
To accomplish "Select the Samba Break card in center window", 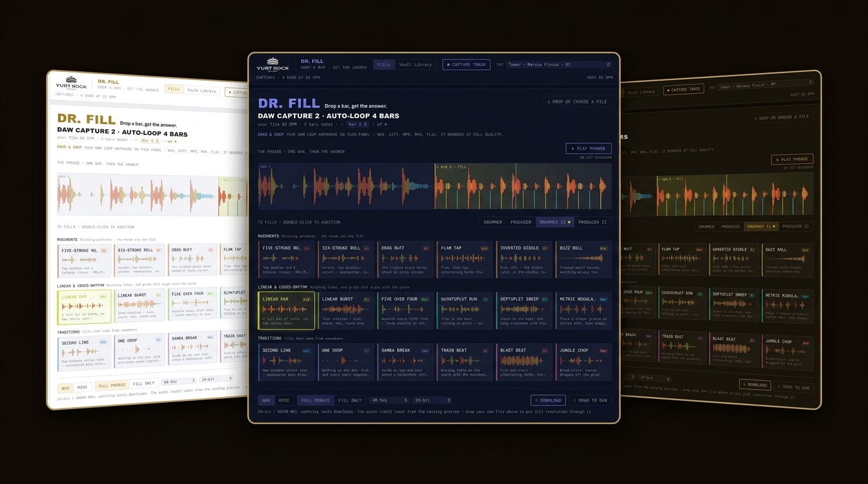I will (406, 362).
